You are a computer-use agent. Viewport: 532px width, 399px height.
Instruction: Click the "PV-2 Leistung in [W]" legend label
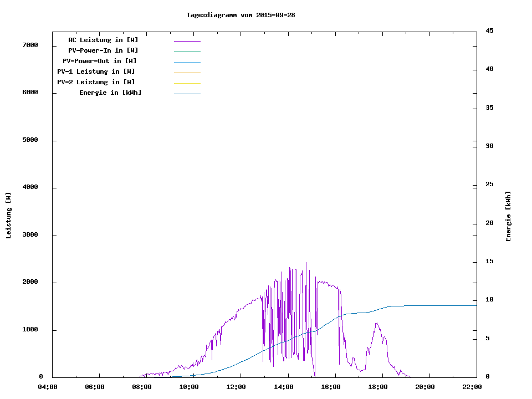click(96, 82)
